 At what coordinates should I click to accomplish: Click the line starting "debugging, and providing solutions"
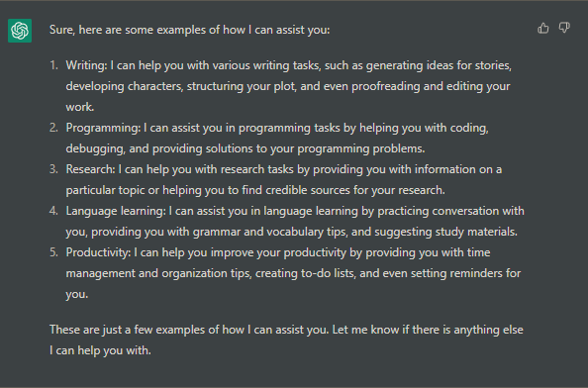pyautogui.click(x=245, y=148)
